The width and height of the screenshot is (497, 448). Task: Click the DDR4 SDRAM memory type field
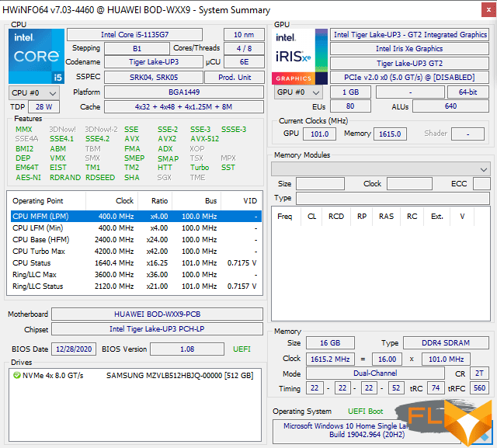[446, 343]
